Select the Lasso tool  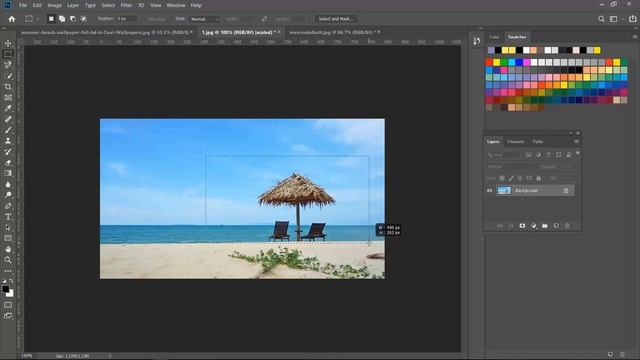click(8, 65)
